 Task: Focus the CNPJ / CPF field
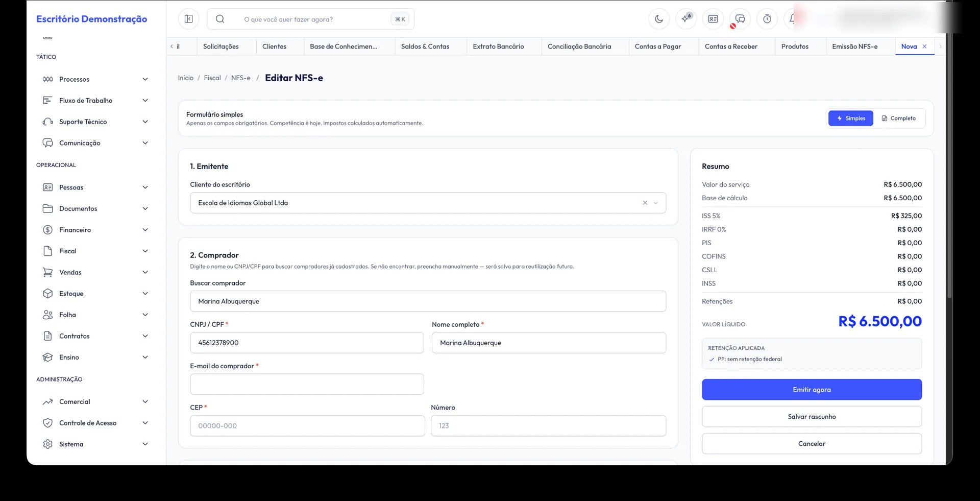(307, 343)
